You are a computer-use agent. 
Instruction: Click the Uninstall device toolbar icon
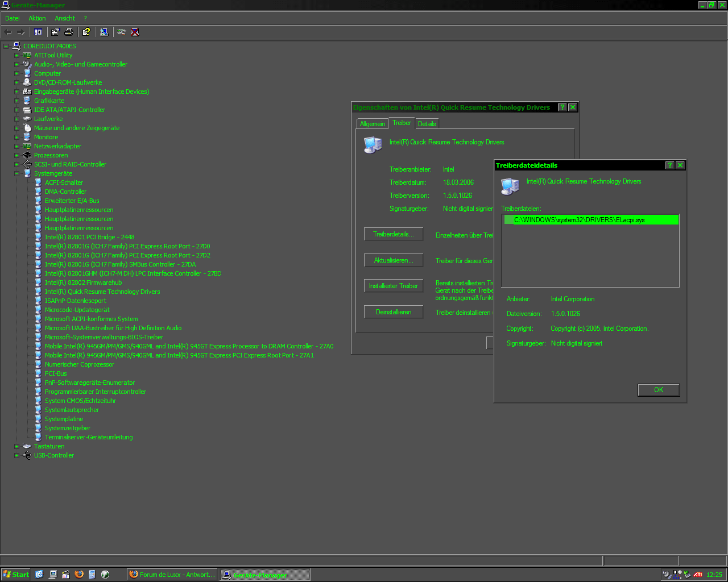[135, 32]
